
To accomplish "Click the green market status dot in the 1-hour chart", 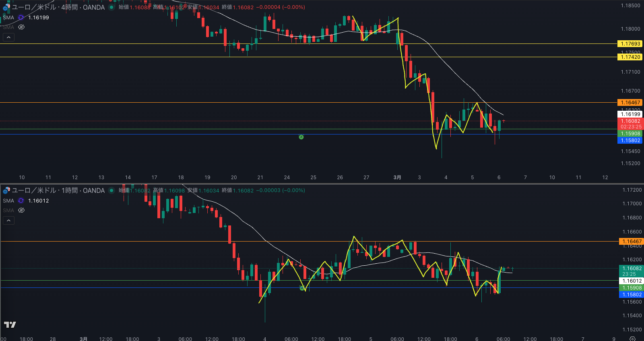I will (111, 190).
